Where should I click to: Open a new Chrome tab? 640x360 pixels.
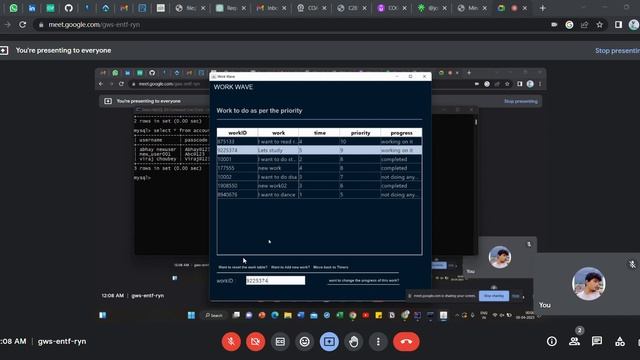click(x=542, y=8)
